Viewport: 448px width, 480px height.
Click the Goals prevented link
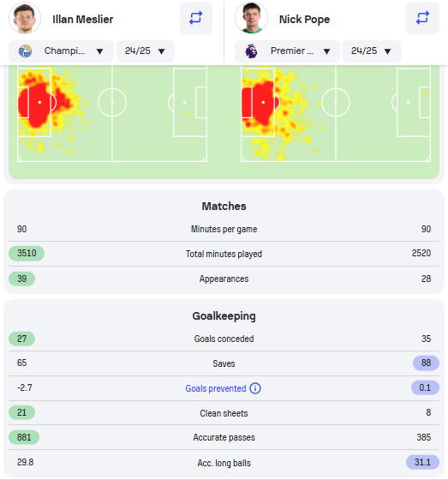[215, 388]
